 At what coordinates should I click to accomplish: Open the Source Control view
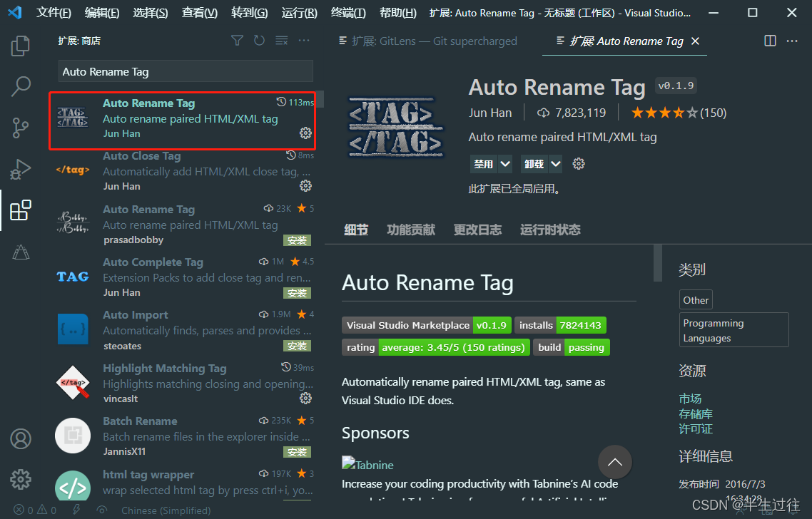20,128
